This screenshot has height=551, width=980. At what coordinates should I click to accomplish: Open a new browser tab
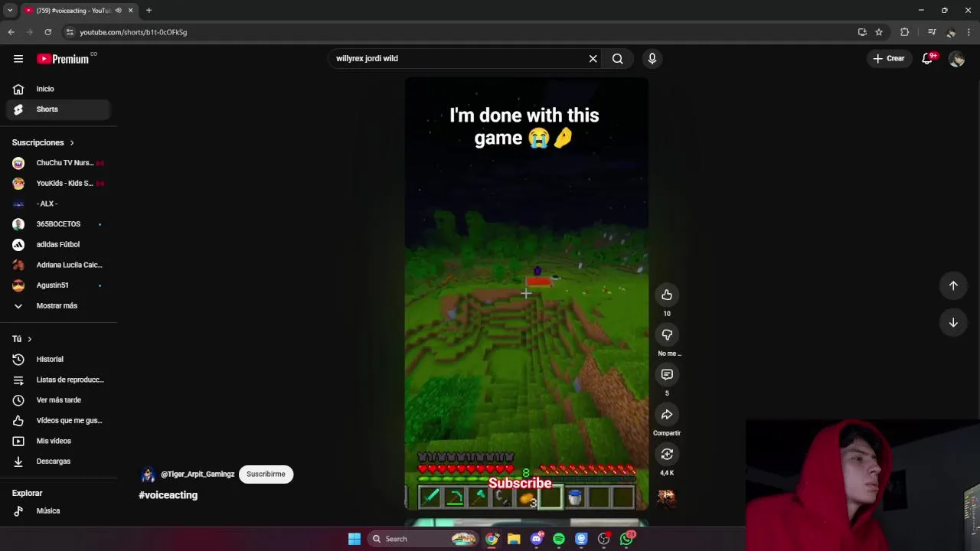[x=149, y=11]
